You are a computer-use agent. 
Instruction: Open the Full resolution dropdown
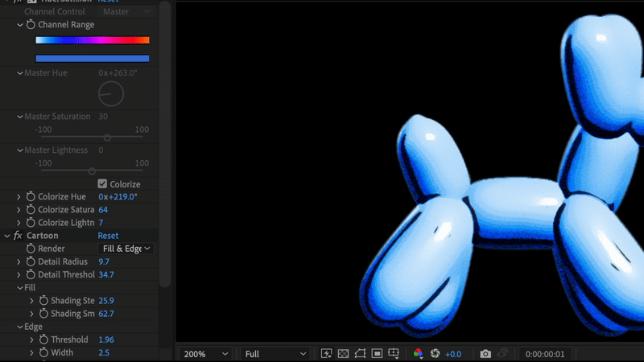point(275,354)
